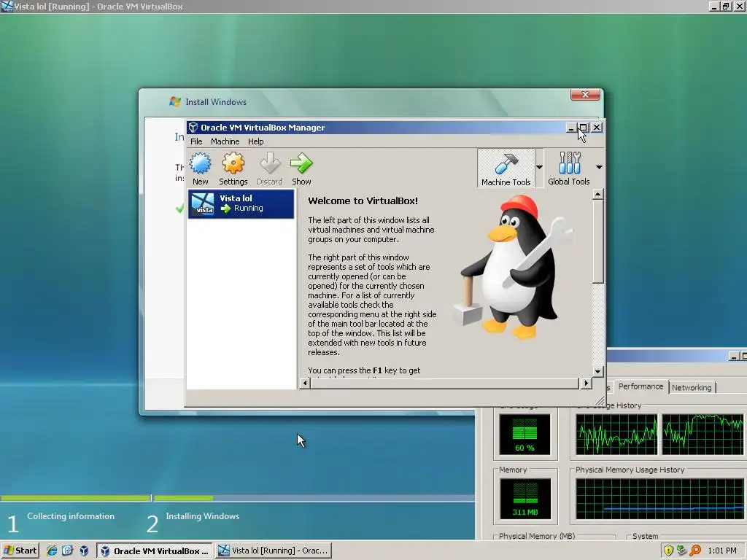Select the Vista lol virtual machine entry
The width and height of the screenshot is (747, 560).
[x=241, y=204]
